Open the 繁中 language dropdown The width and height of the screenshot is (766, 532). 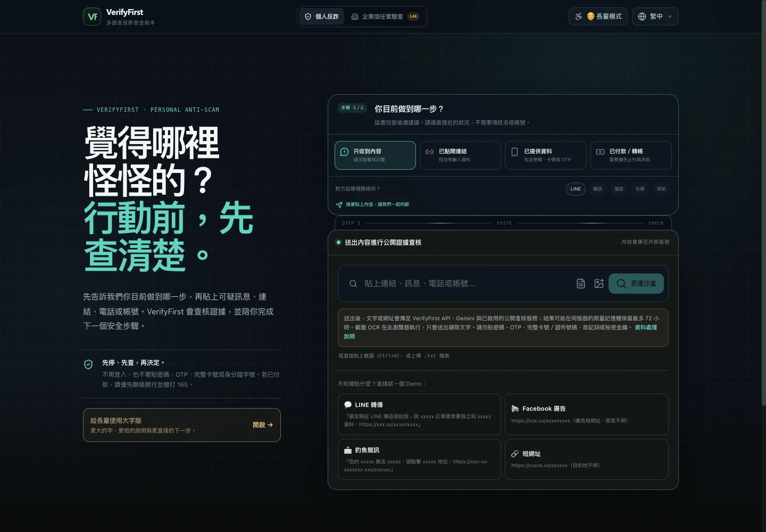click(655, 16)
